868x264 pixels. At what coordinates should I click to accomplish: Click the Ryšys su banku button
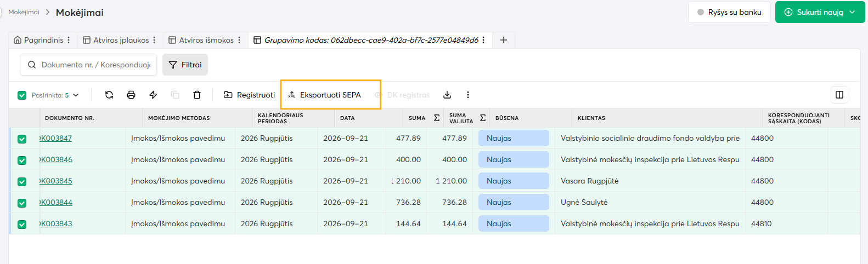click(729, 12)
